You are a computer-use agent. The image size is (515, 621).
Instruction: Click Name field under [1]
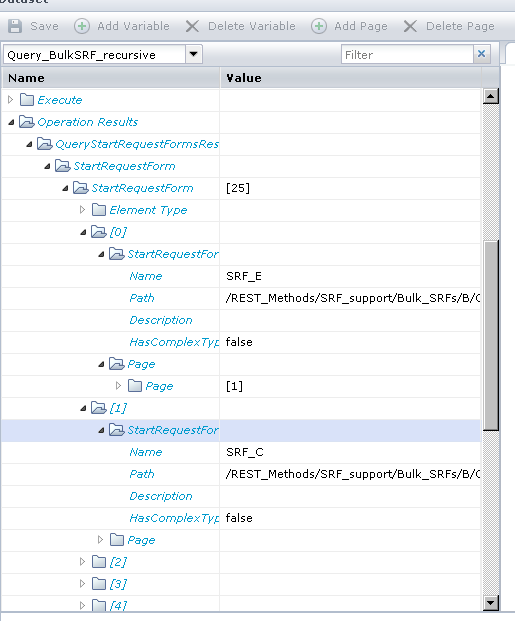tap(146, 452)
